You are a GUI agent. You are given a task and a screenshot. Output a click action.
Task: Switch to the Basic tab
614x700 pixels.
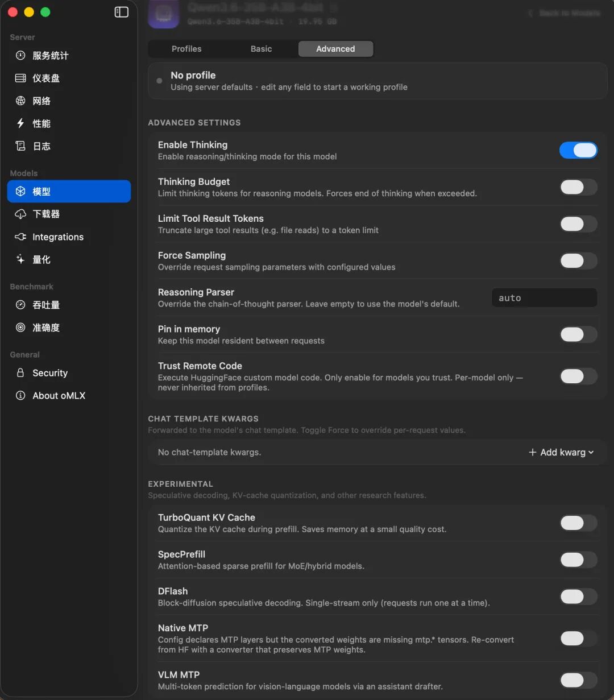point(261,49)
